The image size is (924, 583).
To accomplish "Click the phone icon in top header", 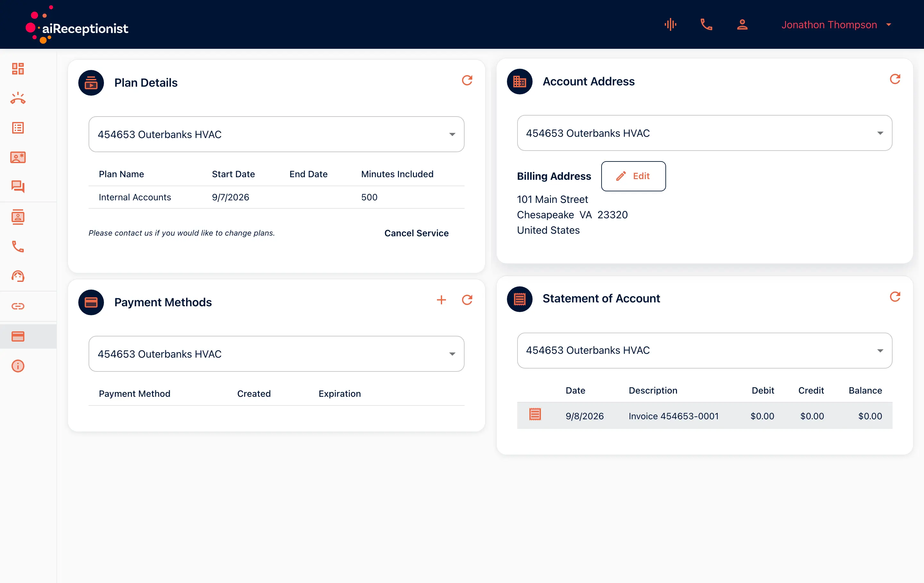I will [706, 25].
